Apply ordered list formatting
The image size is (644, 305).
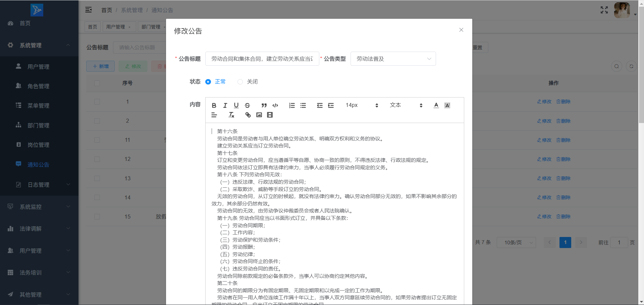point(292,105)
